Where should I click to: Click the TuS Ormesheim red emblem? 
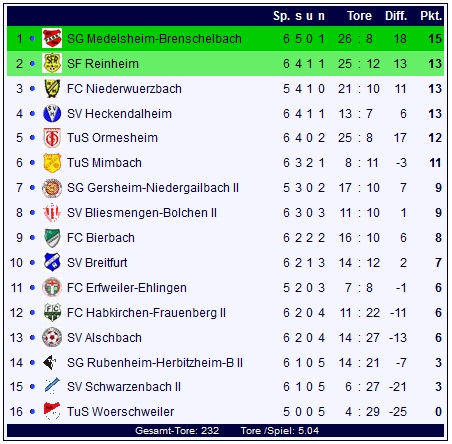click(x=52, y=138)
